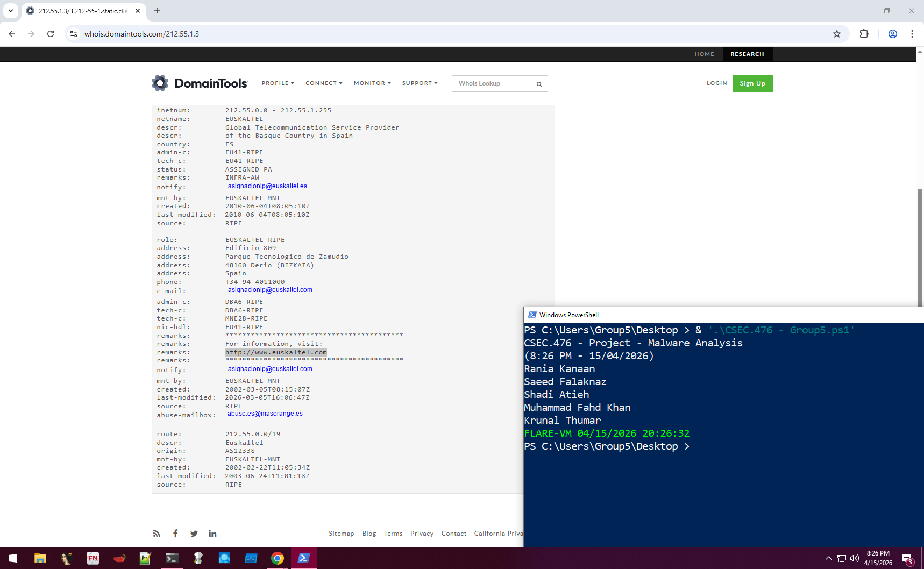924x569 pixels.
Task: Click the DomainTools gear logo
Action: click(160, 83)
